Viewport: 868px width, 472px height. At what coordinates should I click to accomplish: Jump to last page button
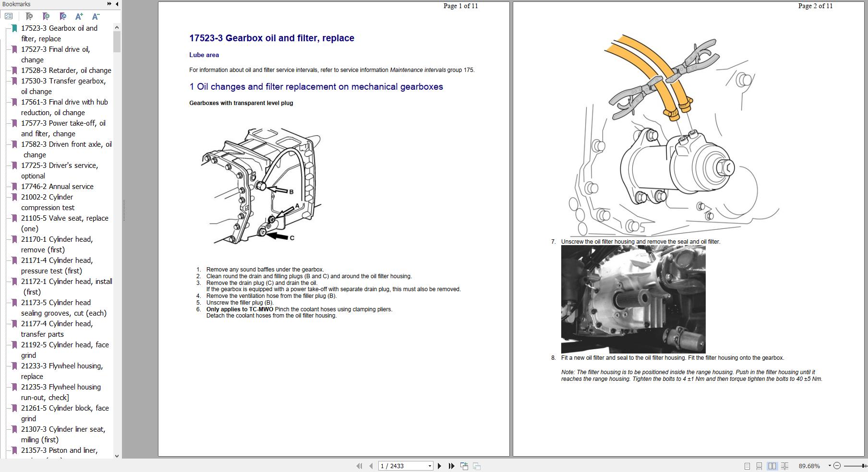[451, 465]
